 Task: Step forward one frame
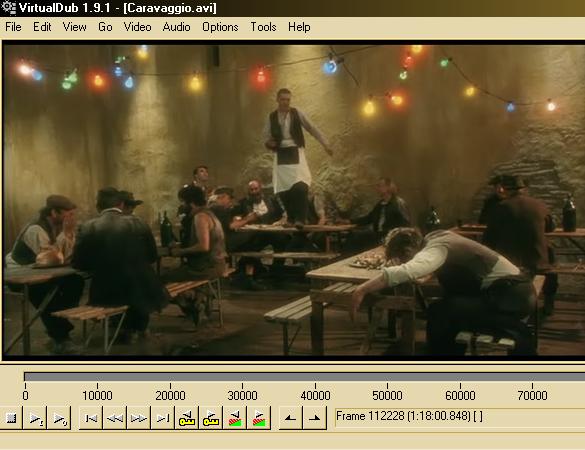point(138,418)
